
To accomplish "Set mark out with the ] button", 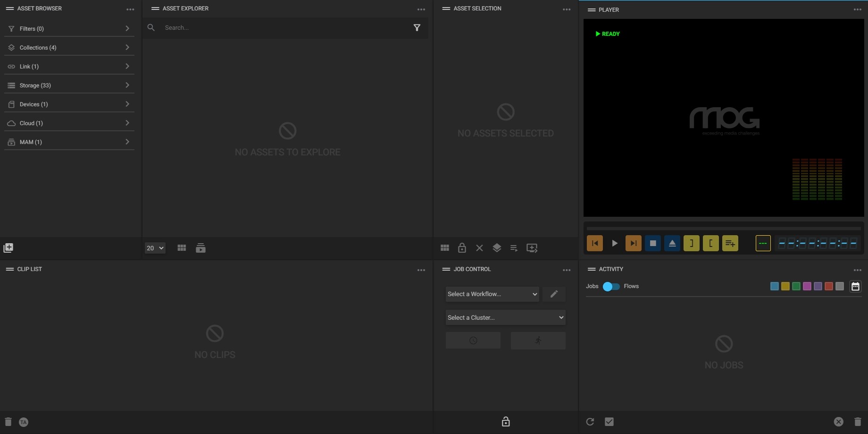I will 692,243.
